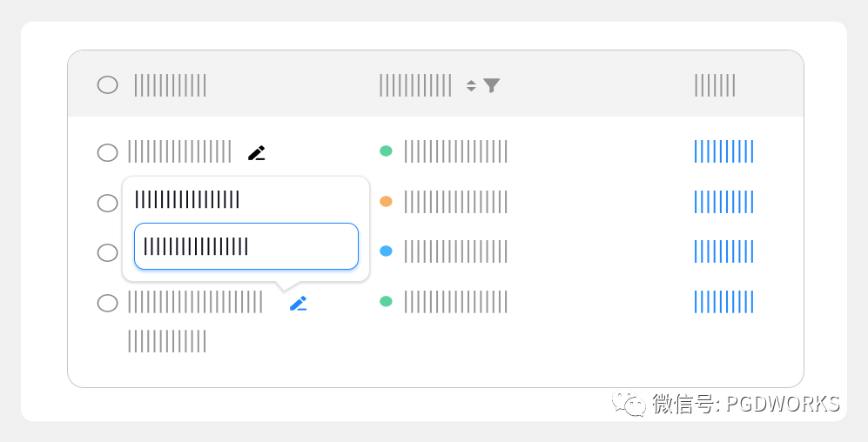Click the orange status dot in second row
Image resolution: width=868 pixels, height=442 pixels.
point(386,202)
